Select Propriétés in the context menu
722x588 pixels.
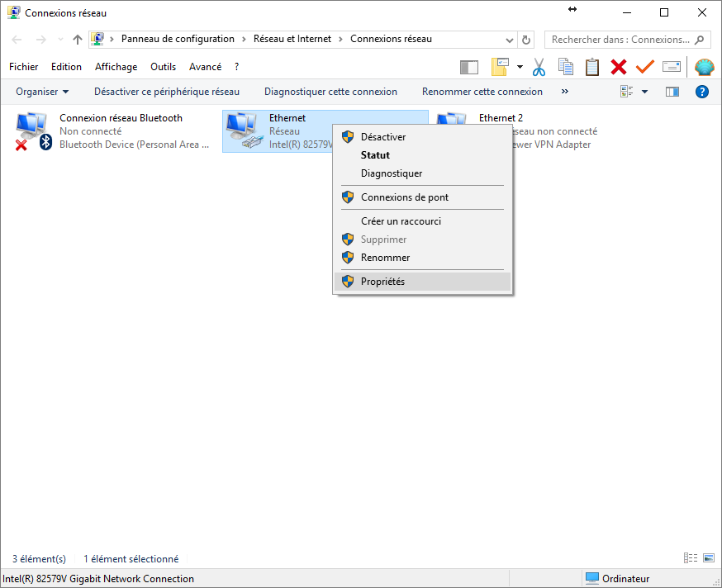tap(382, 282)
